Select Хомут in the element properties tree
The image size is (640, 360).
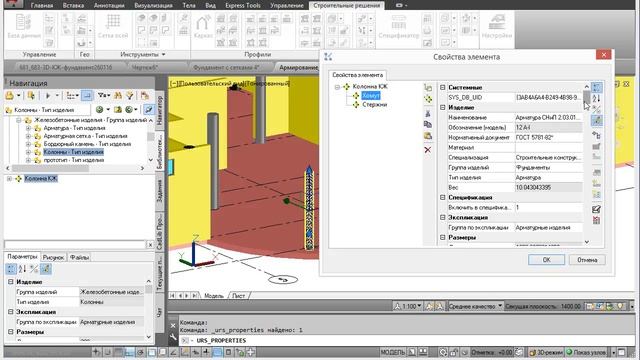[371, 96]
